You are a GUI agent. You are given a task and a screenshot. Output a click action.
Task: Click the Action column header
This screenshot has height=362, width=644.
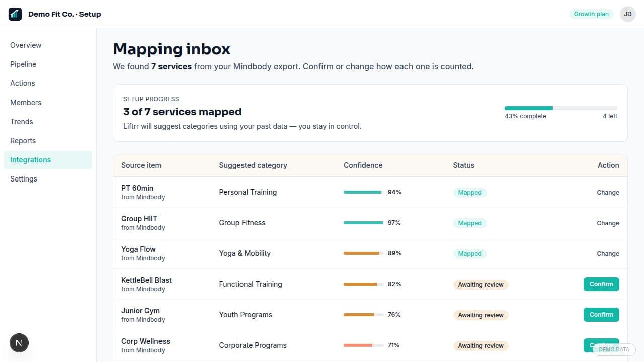coord(608,165)
